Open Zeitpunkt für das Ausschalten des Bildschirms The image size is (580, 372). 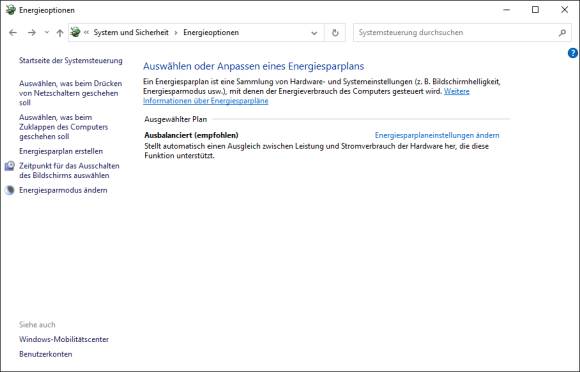point(70,170)
